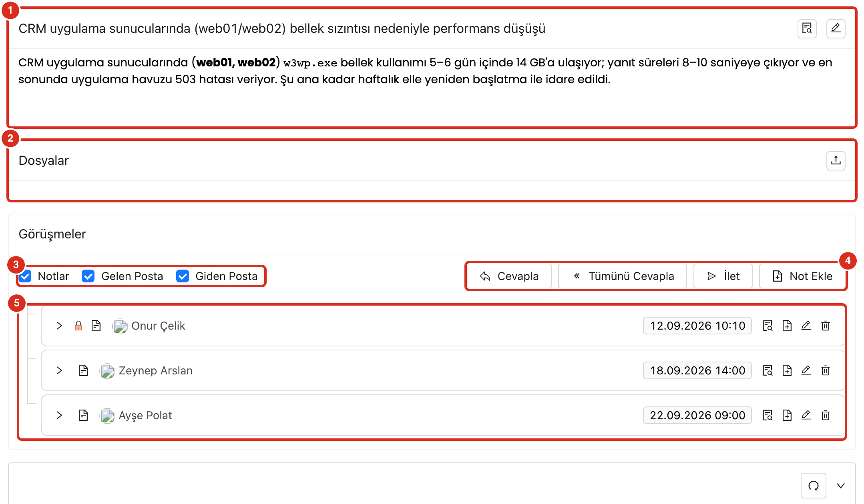Delete Onur Çelik's entry
This screenshot has width=864, height=504.
pos(825,326)
